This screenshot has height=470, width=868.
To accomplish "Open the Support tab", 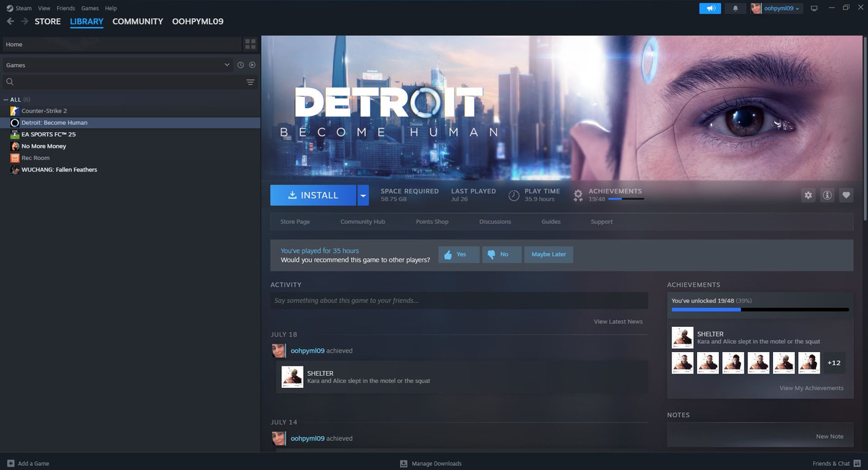I will (601, 222).
